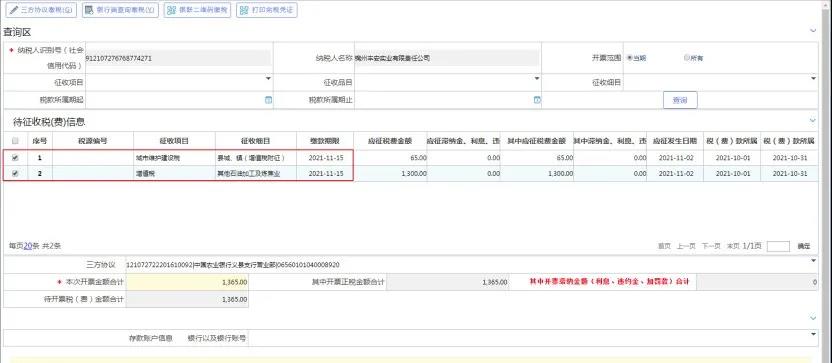Open the 税款所属期止 calendar picker
The width and height of the screenshot is (832, 363).
tap(537, 100)
